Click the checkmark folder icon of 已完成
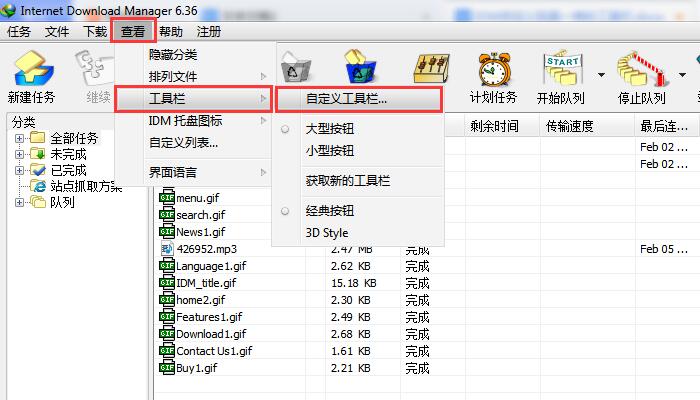Image resolution: width=700 pixels, height=400 pixels. coord(38,170)
